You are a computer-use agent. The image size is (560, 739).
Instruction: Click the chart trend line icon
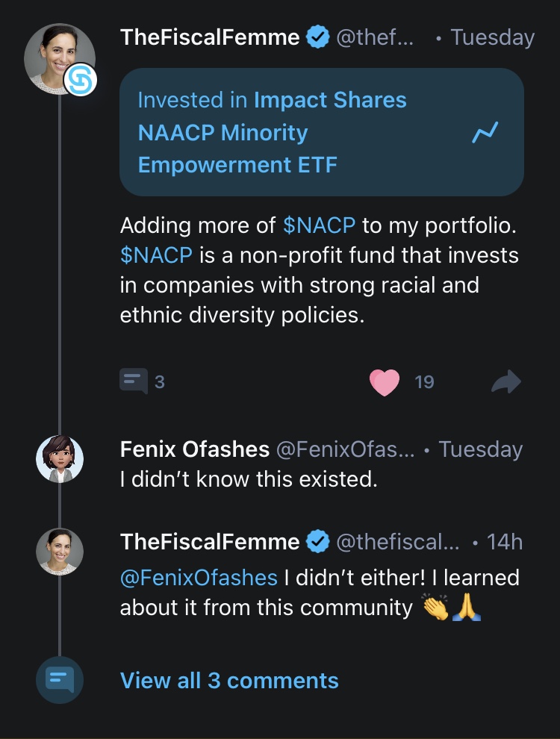(x=485, y=133)
